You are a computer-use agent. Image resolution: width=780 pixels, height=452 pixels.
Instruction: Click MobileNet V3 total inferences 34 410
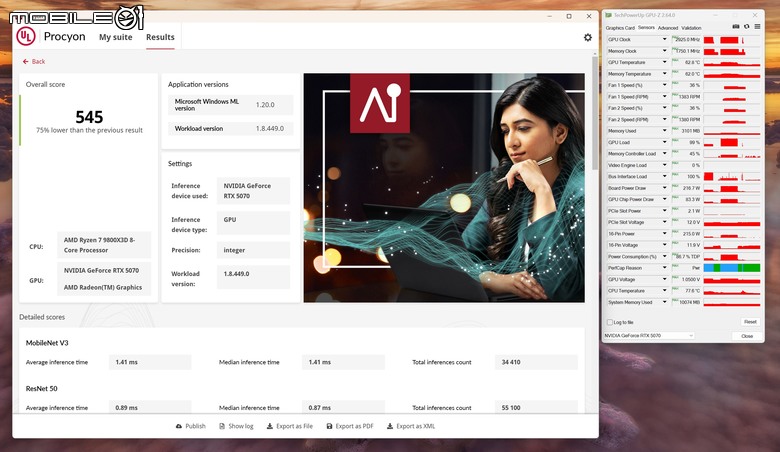[536, 362]
